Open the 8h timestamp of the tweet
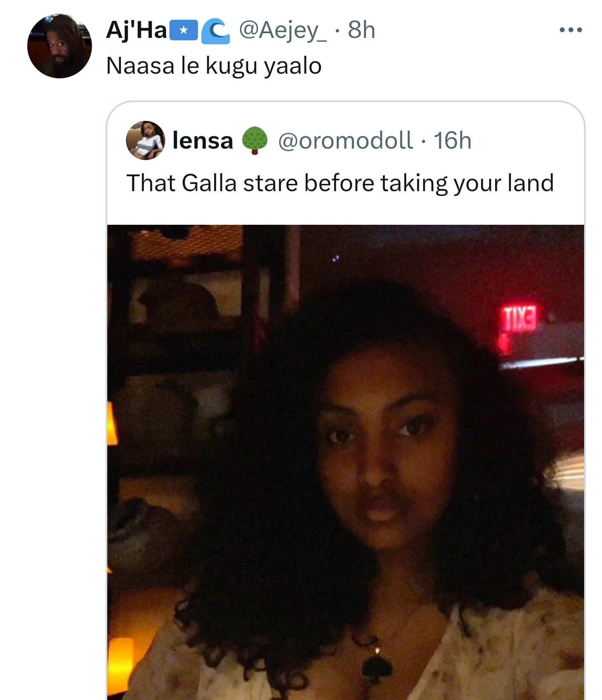This screenshot has height=700, width=602. pyautogui.click(x=361, y=31)
